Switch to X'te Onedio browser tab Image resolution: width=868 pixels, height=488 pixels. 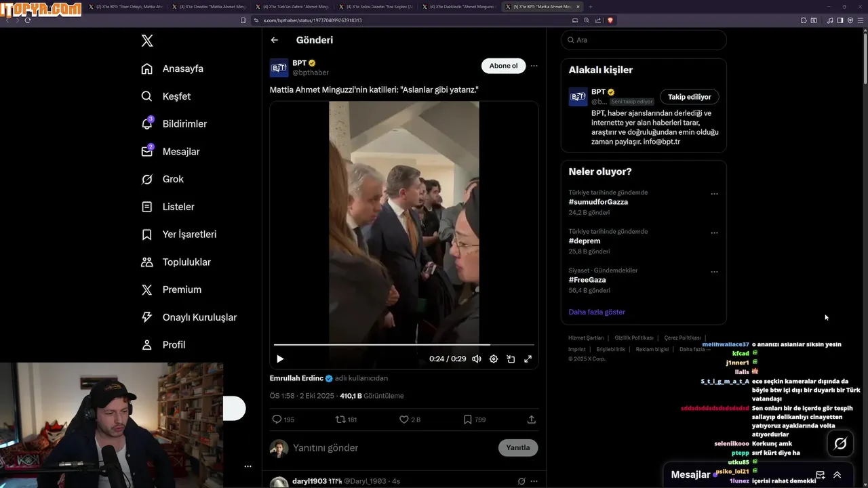210,7
